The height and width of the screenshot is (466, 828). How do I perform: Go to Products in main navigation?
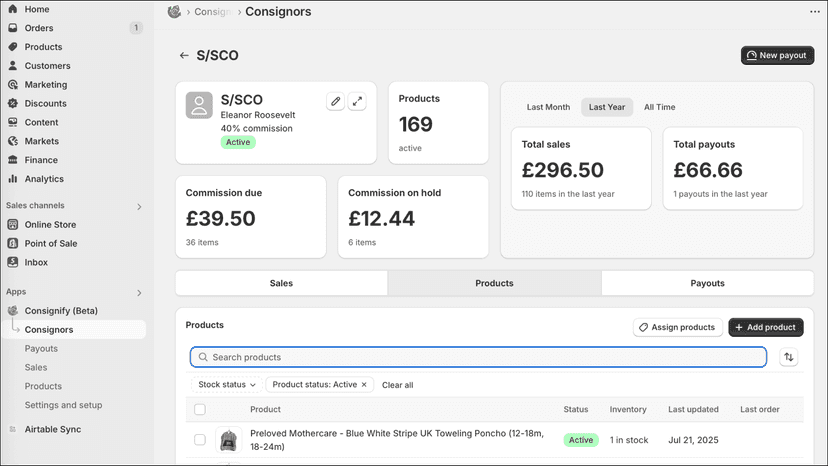tap(43, 47)
